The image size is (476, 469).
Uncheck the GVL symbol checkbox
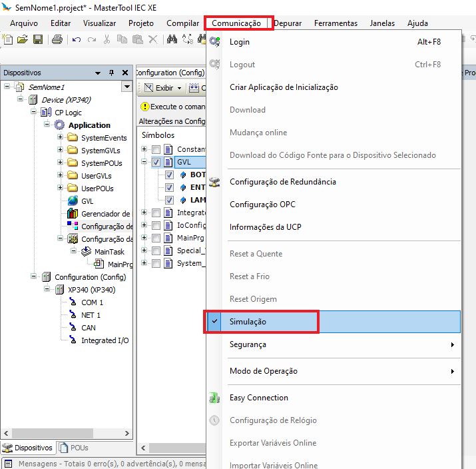pos(156,162)
